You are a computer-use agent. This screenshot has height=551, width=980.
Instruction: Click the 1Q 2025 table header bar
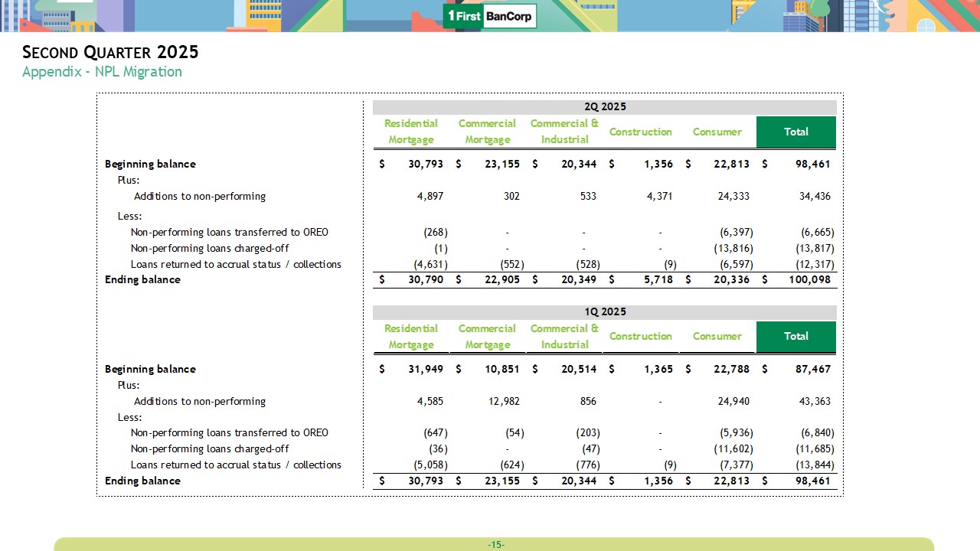[604, 311]
